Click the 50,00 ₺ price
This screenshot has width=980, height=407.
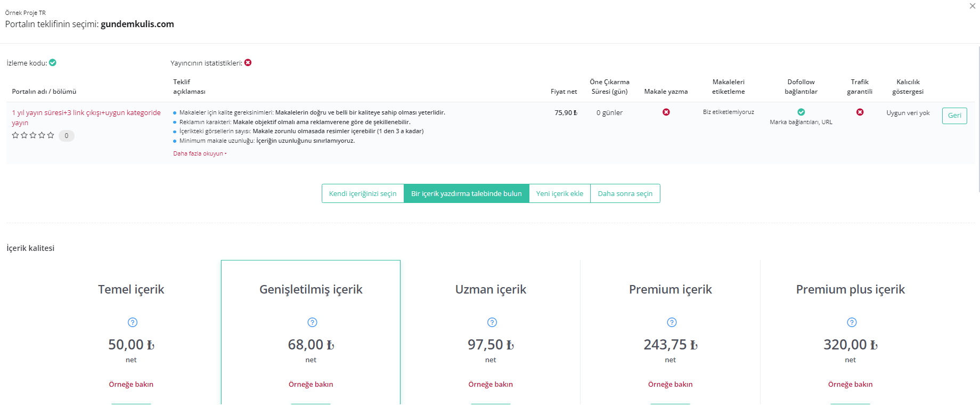point(131,345)
